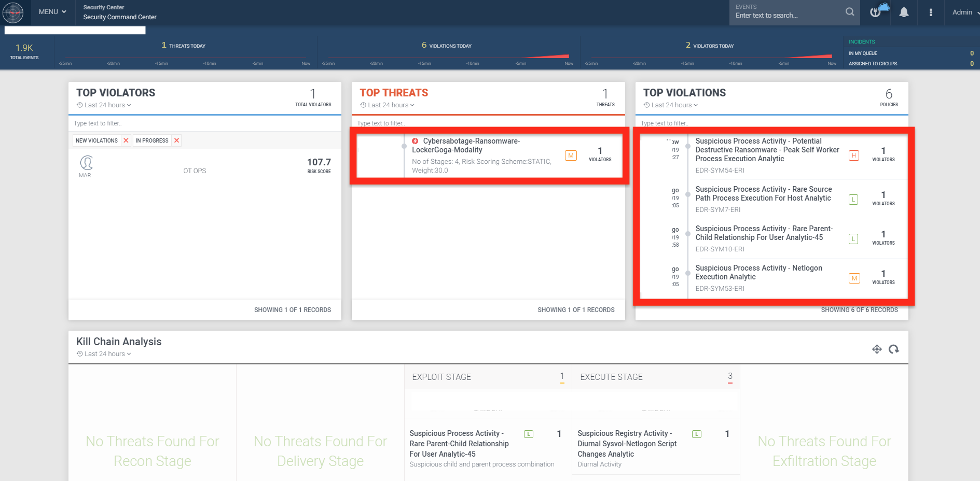
Task: Click the radar logo icon
Action: tap(13, 12)
